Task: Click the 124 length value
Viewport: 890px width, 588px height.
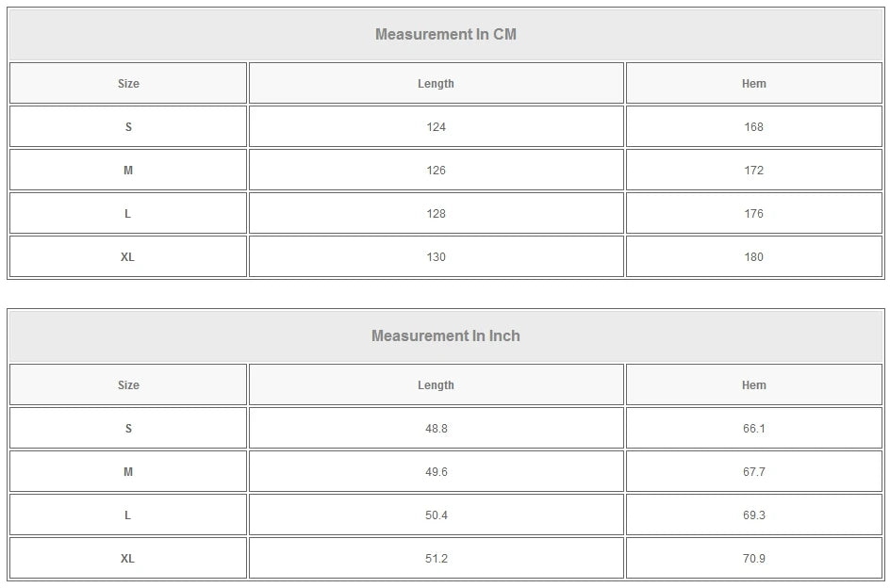Action: coord(436,126)
